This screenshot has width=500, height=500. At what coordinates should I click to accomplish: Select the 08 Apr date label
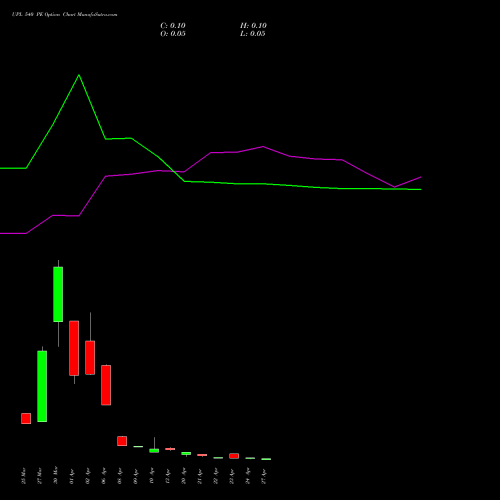coord(119,476)
